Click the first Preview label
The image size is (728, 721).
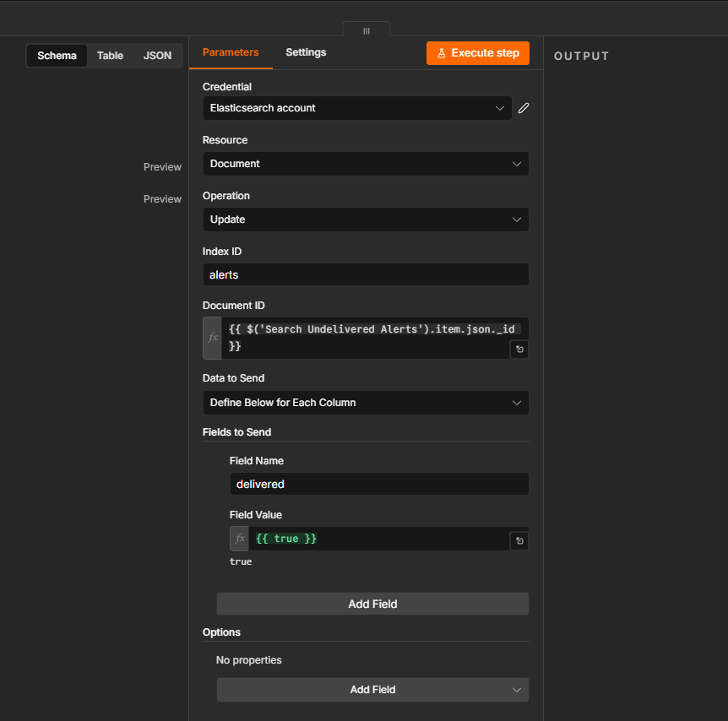pyautogui.click(x=162, y=167)
